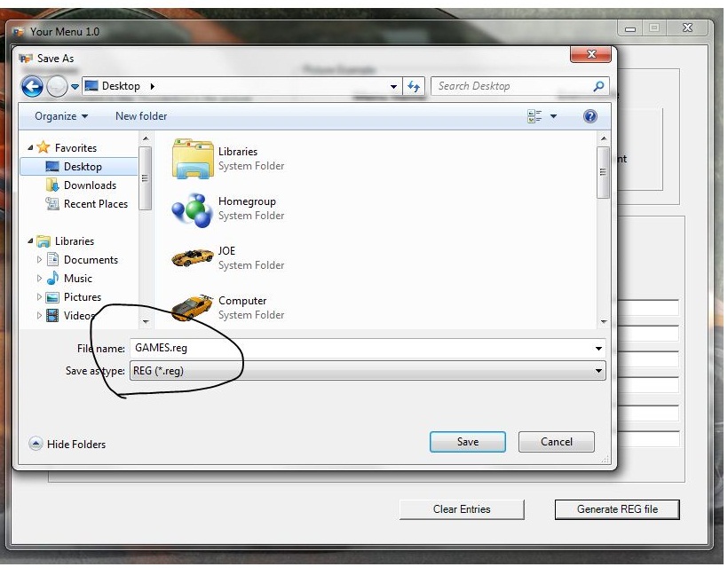Select the Videos library

coord(70,316)
